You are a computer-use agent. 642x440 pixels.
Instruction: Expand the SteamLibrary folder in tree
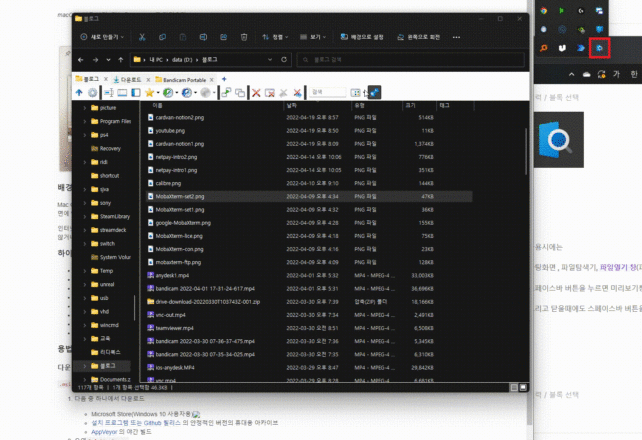pos(85,215)
